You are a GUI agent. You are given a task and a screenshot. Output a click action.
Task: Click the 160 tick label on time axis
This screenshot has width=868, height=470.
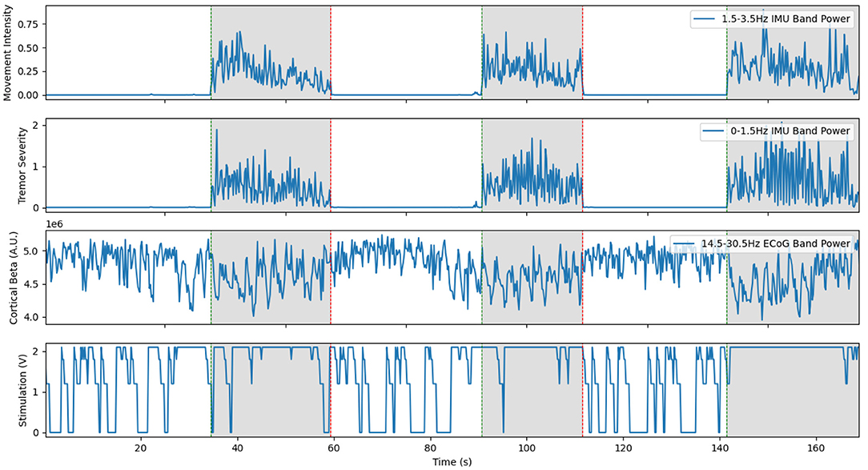pyautogui.click(x=817, y=448)
